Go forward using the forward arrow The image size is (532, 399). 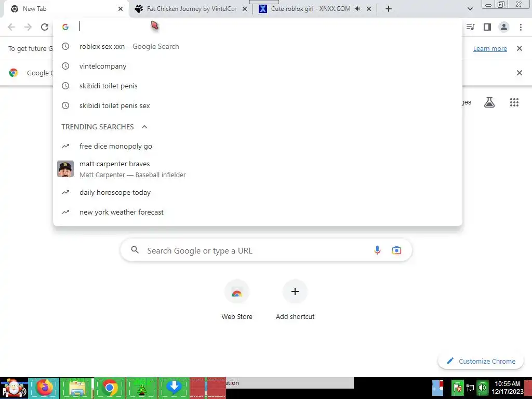click(28, 27)
